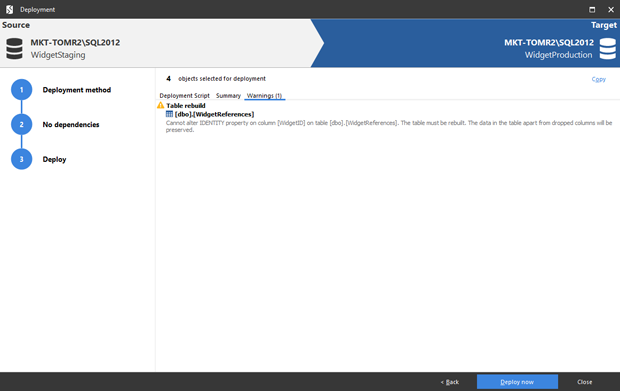Click the Table rebuild warning triangle icon
This screenshot has width=620, height=391.
click(161, 105)
